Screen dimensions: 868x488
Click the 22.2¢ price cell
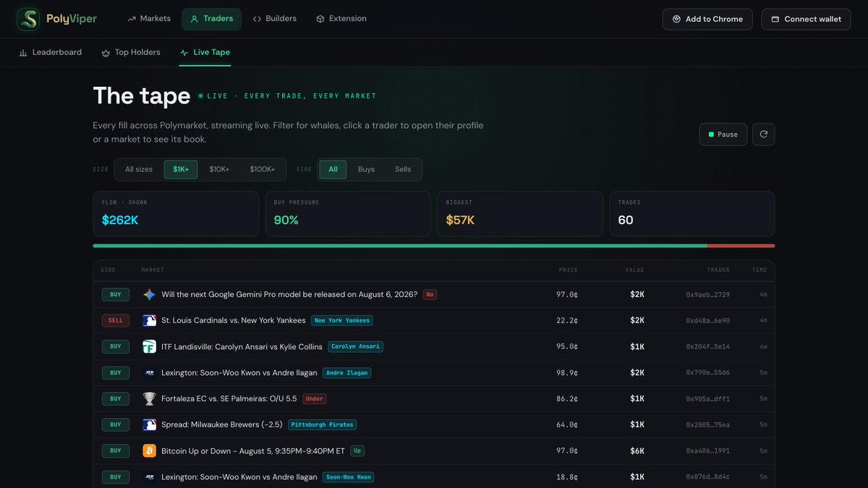tap(568, 320)
